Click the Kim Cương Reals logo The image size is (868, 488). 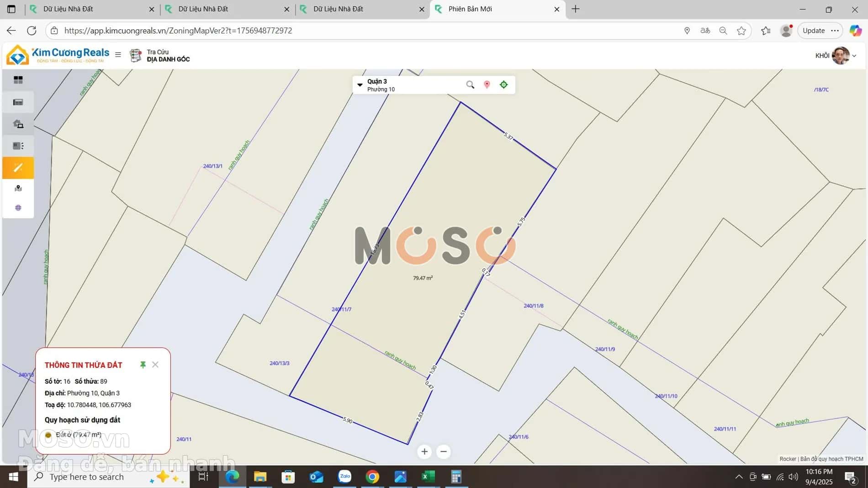58,55
